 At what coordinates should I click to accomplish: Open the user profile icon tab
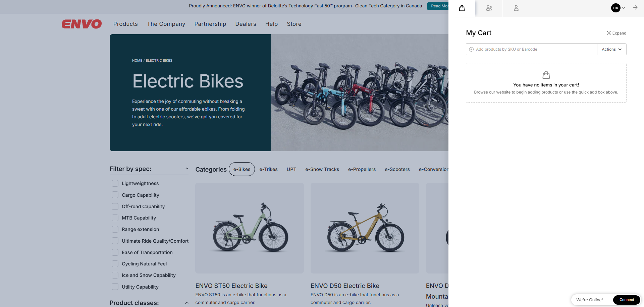pyautogui.click(x=516, y=8)
